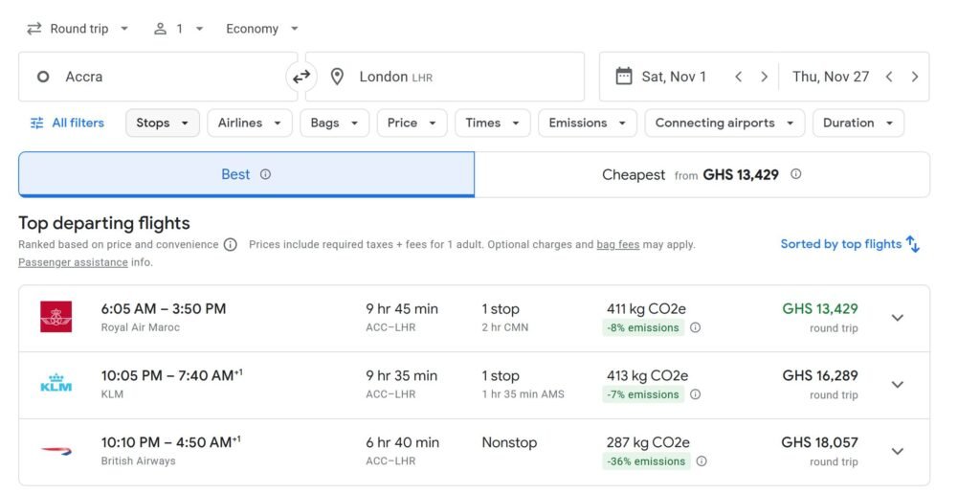Go to next return date arrow
The width and height of the screenshot is (980, 494).
pyautogui.click(x=914, y=77)
